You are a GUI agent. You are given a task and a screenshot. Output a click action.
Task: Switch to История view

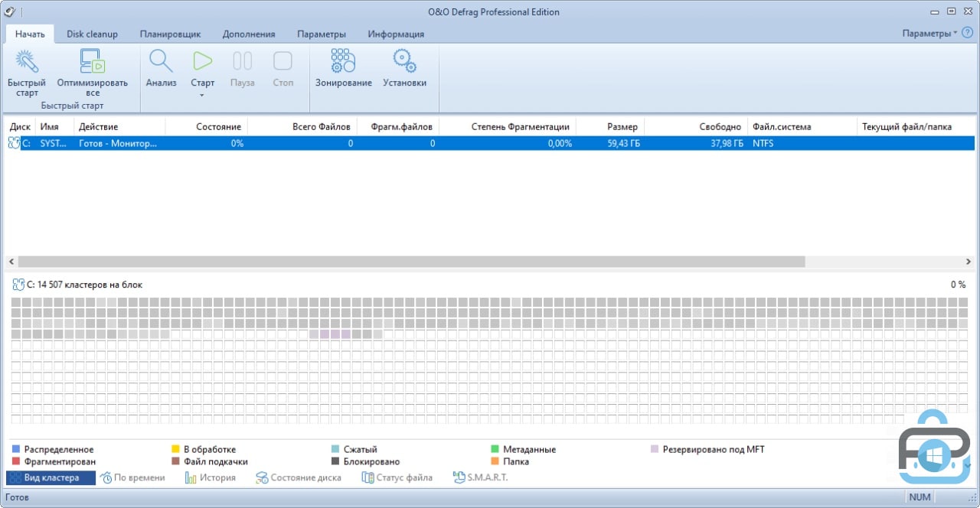pos(211,477)
